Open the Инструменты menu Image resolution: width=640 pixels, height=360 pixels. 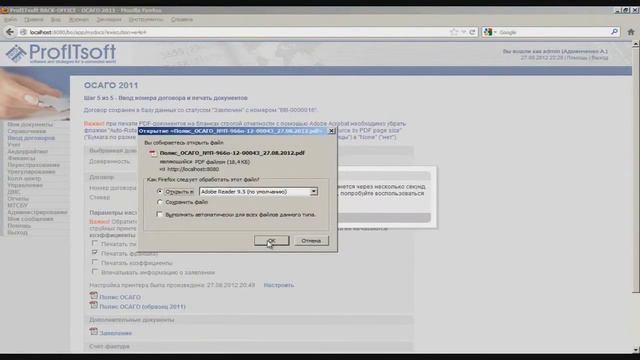(x=146, y=20)
